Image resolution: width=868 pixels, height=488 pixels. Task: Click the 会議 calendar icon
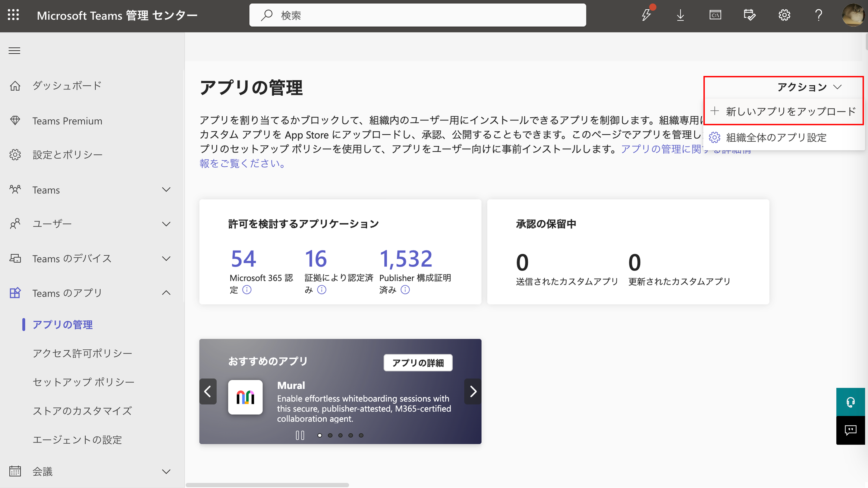15,471
